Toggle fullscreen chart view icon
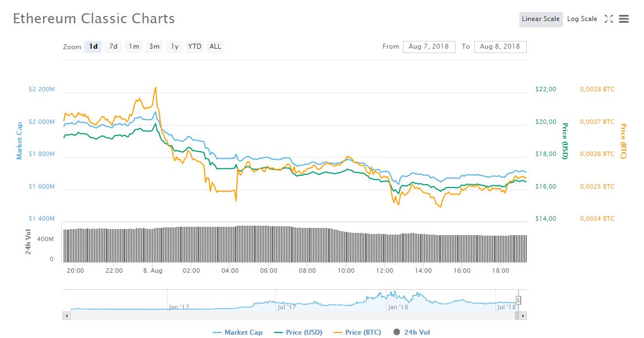Viewport: 644px width, 338px height. tap(609, 19)
